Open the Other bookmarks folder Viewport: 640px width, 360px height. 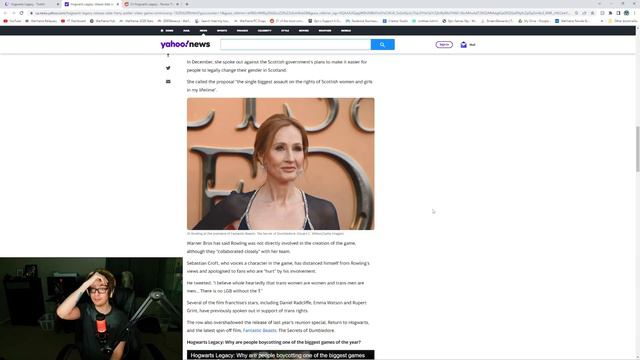pos(622,21)
